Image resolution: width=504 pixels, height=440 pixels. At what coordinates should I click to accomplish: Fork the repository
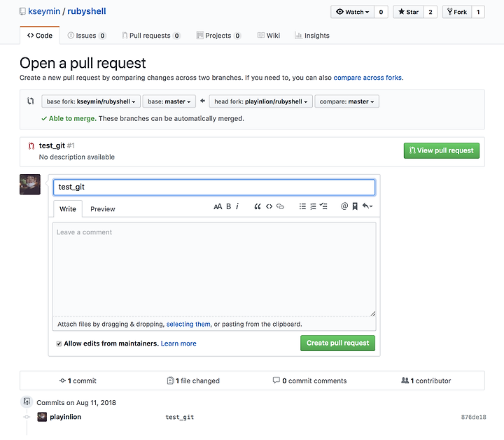click(456, 12)
